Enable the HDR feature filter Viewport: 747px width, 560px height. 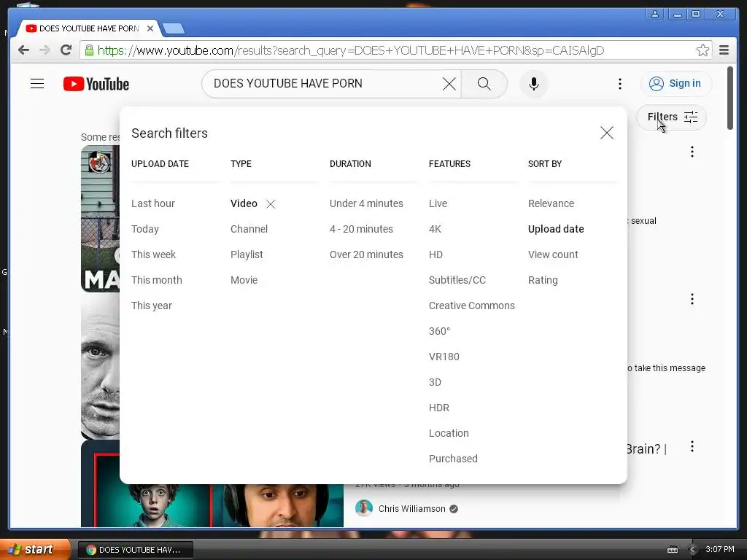438,408
